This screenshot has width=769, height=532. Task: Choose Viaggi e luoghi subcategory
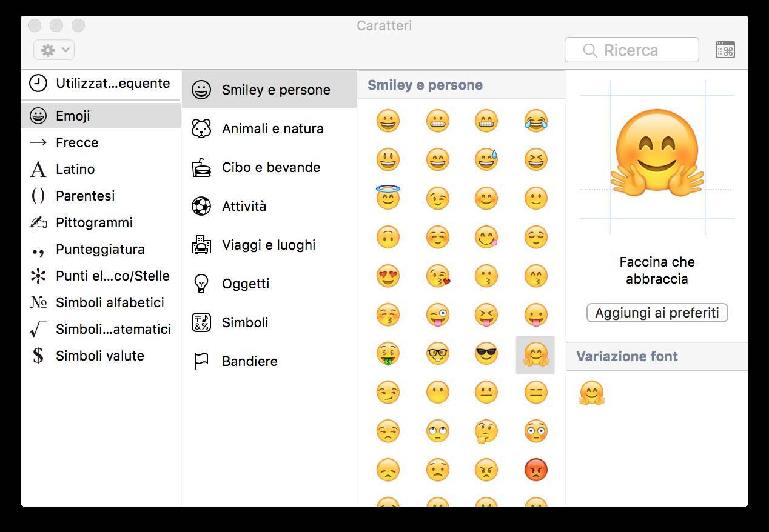pos(269,245)
